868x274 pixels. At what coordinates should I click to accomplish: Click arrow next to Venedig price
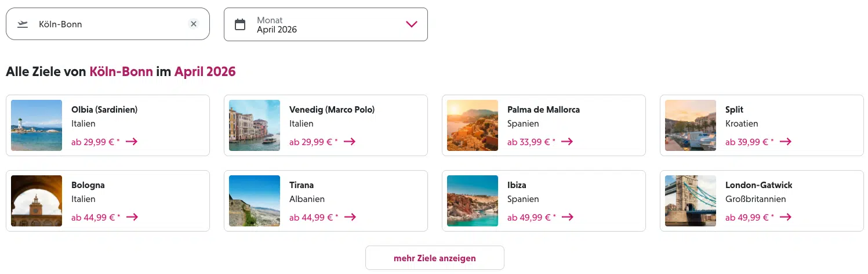click(350, 142)
